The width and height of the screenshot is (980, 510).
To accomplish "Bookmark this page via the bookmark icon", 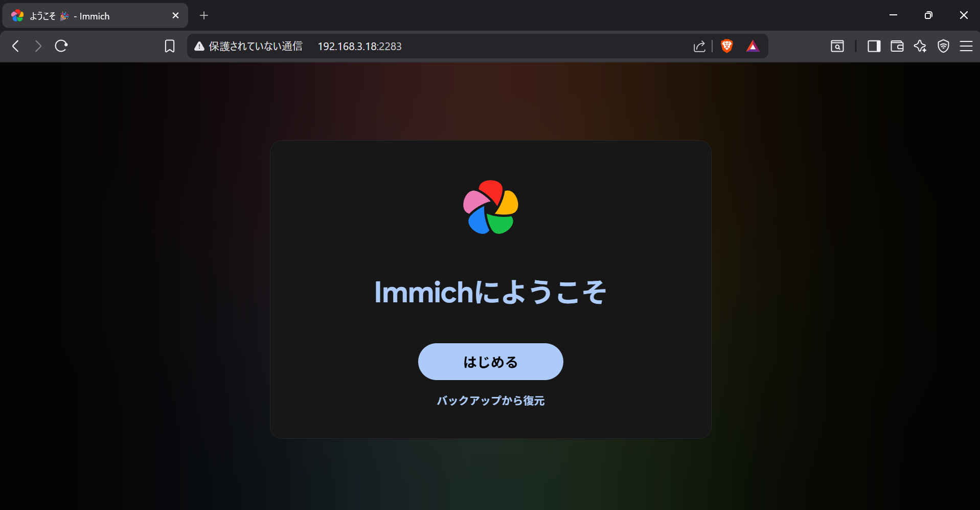I will [170, 46].
